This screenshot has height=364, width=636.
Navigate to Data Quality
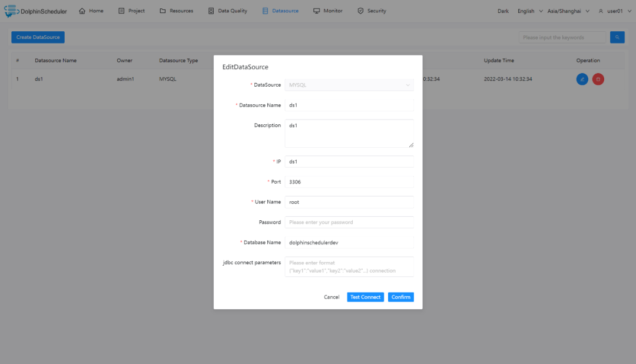pyautogui.click(x=227, y=11)
